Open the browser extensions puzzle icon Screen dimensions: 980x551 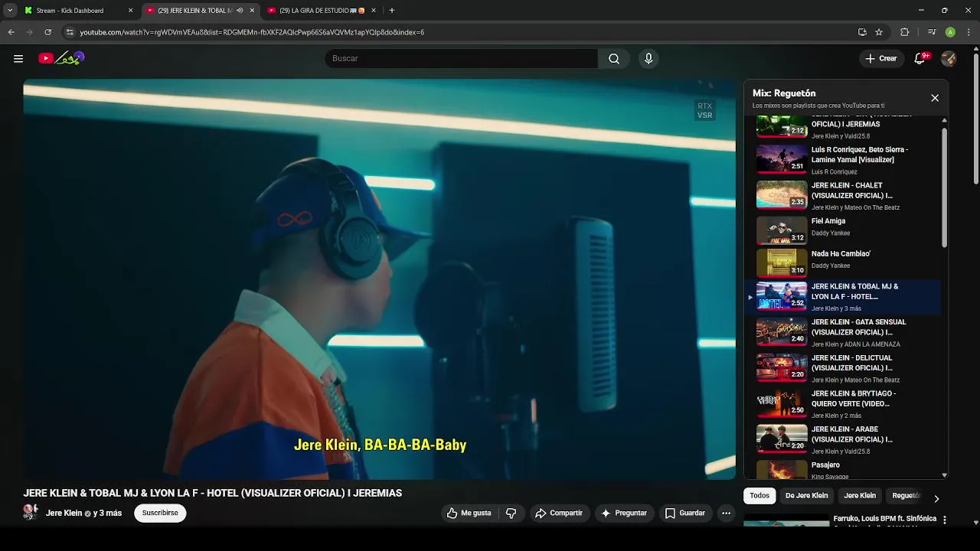(904, 32)
